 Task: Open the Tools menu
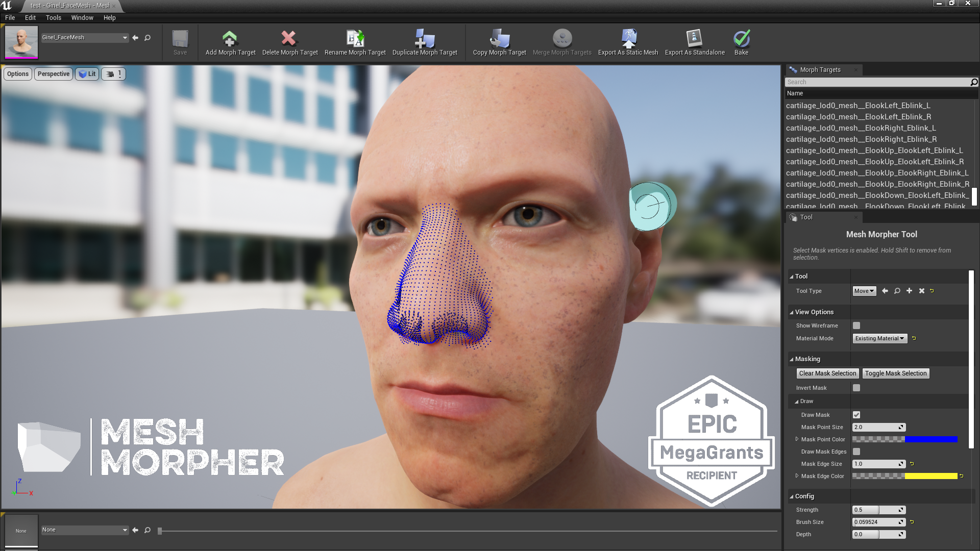[x=53, y=17]
